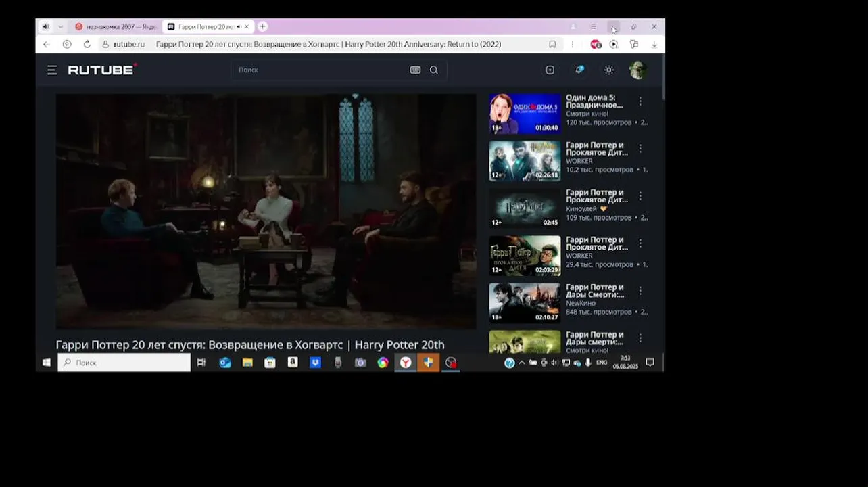The image size is (868, 487).
Task: Open the 'Один дома 5' video thumbnail
Action: pos(525,114)
